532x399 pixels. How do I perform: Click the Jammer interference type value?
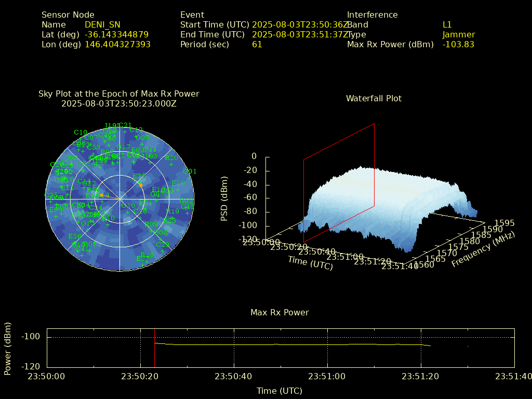click(459, 34)
